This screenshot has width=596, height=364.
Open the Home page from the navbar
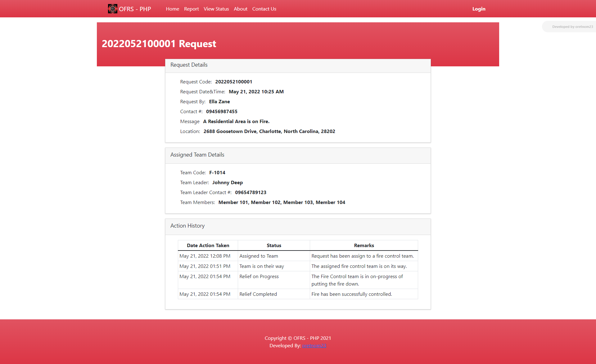172,9
